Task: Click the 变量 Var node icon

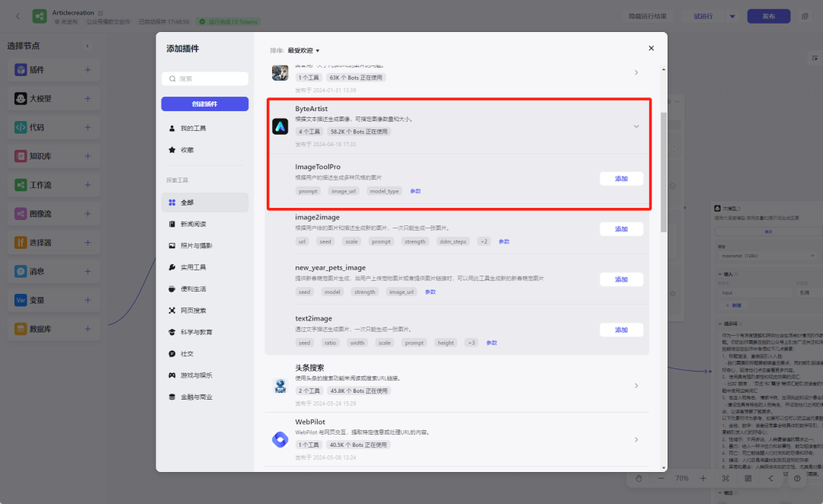Action: click(x=21, y=301)
